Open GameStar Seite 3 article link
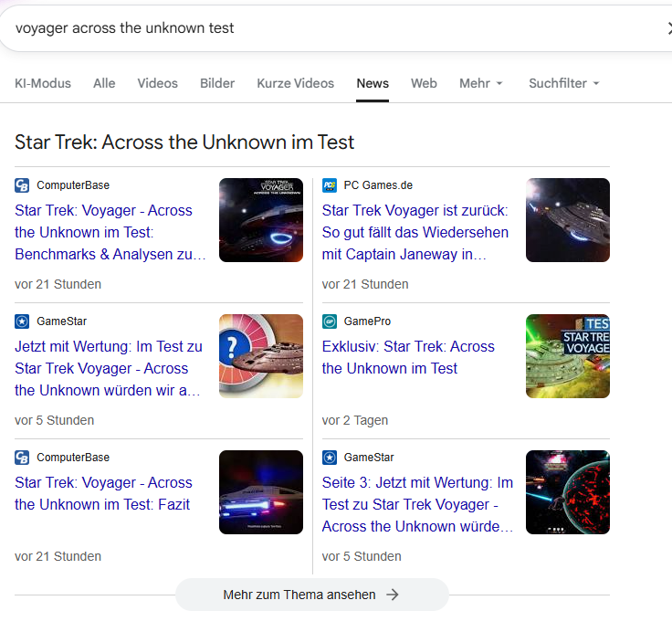The width and height of the screenshot is (672, 632). point(417,505)
